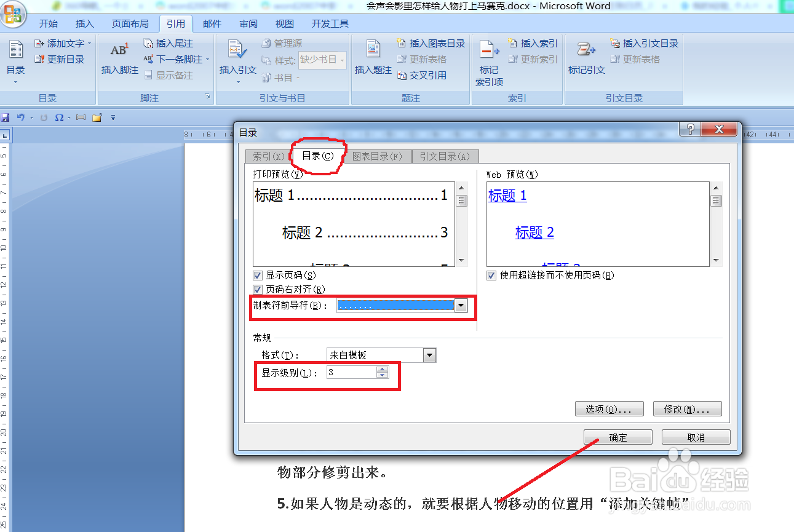This screenshot has width=794, height=532.
Task: Switch to the 图表目录 dialog tab
Action: pyautogui.click(x=378, y=156)
